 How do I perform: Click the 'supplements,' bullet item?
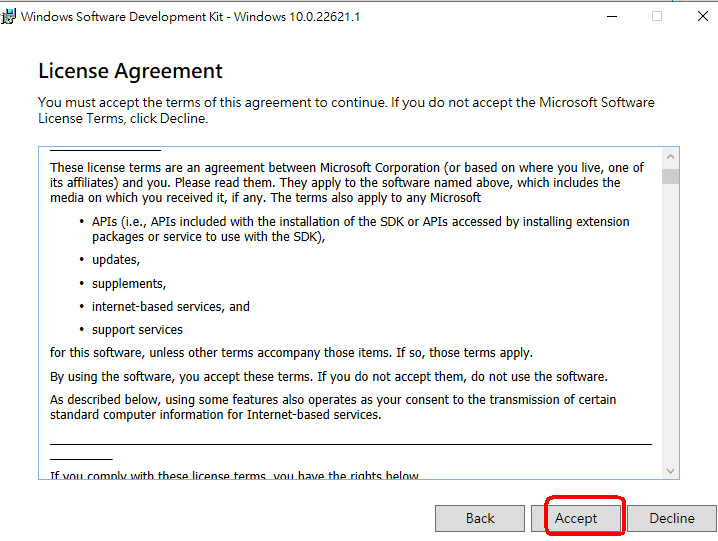pos(129,284)
